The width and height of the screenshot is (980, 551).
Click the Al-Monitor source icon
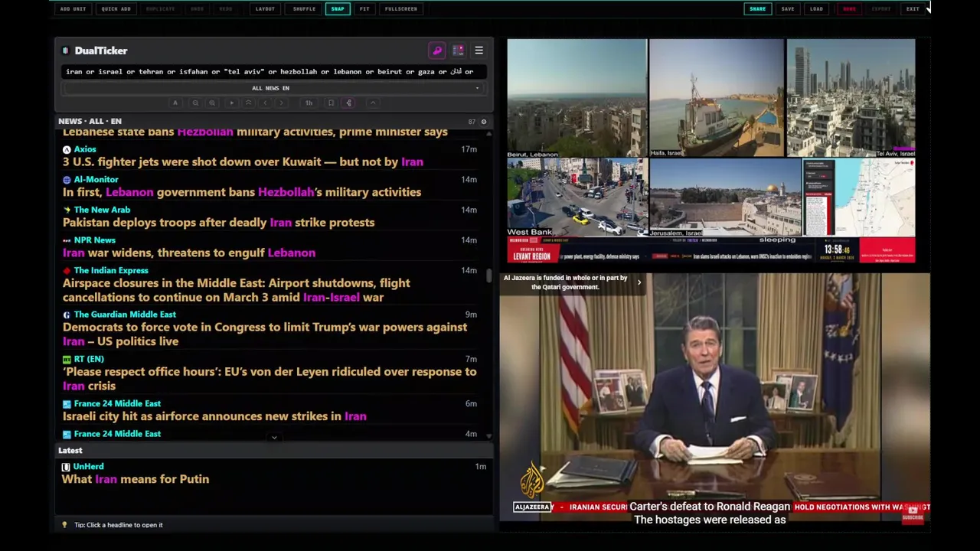(67, 180)
